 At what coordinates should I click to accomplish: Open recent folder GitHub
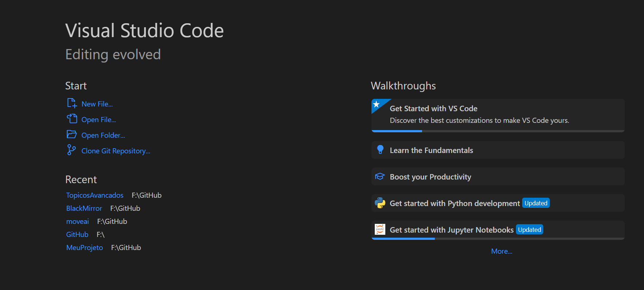coord(77,234)
